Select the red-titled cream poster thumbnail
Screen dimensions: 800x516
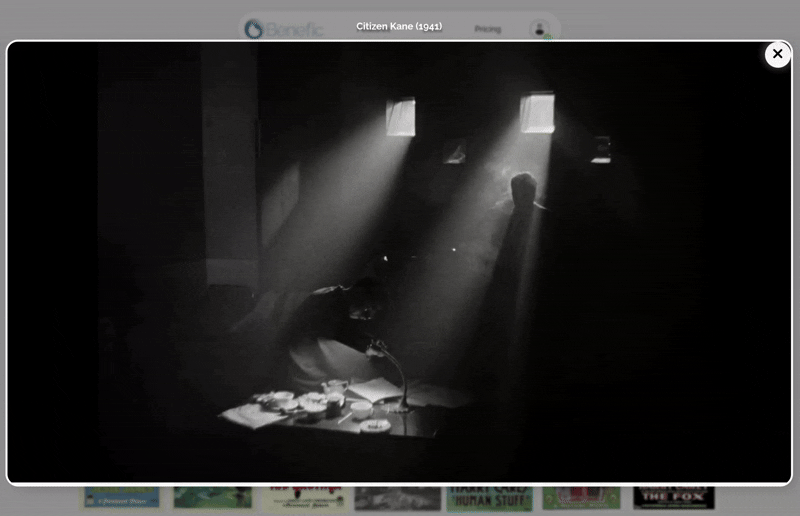pyautogui.click(x=305, y=497)
